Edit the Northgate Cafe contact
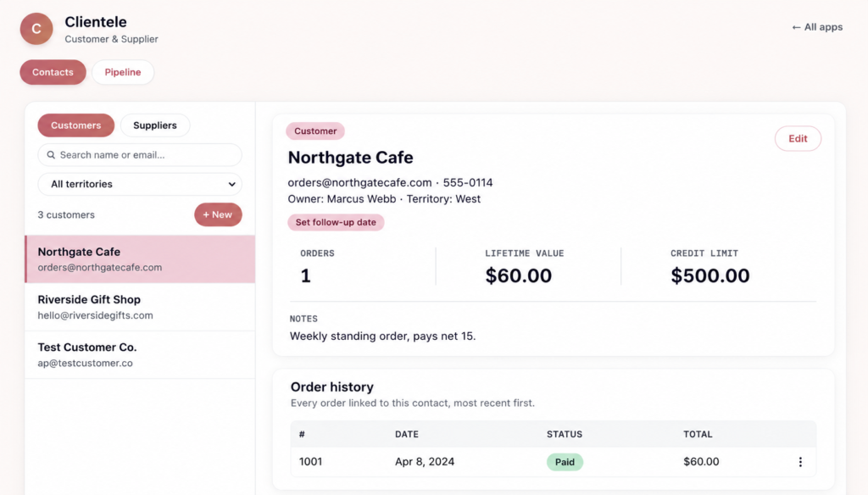Image resolution: width=868 pixels, height=495 pixels. [x=798, y=138]
